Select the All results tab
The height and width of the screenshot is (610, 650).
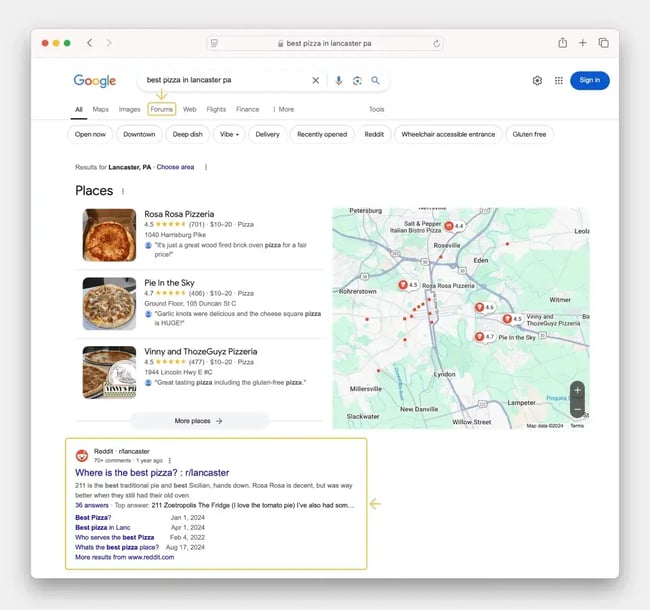[79, 109]
